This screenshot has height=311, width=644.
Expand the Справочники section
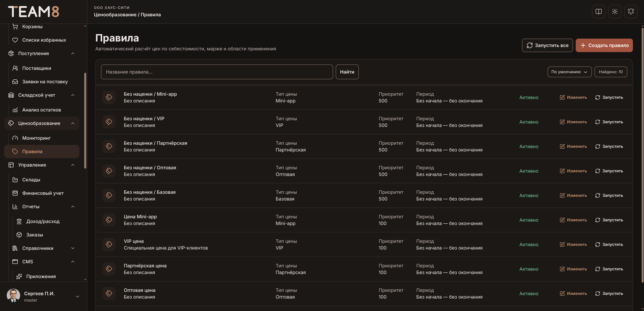[73, 248]
